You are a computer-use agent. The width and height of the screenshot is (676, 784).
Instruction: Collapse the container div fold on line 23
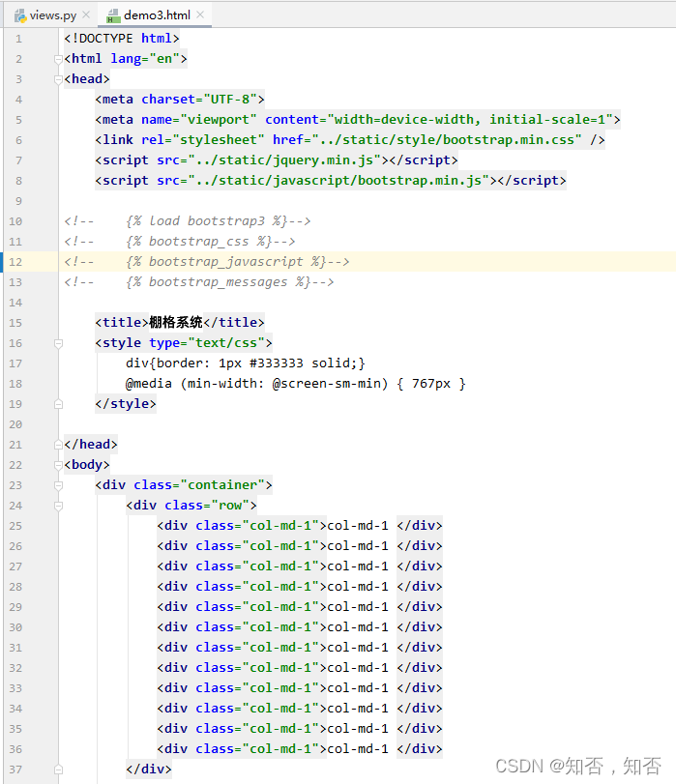click(58, 485)
